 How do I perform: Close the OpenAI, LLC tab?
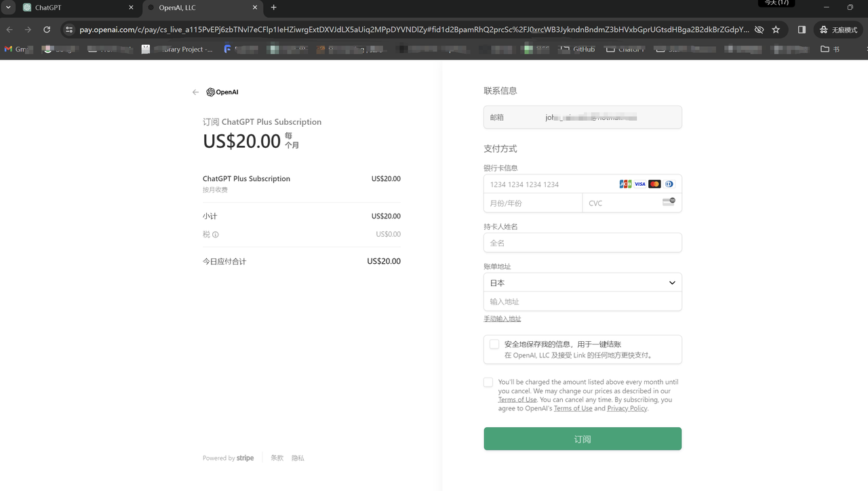256,7
